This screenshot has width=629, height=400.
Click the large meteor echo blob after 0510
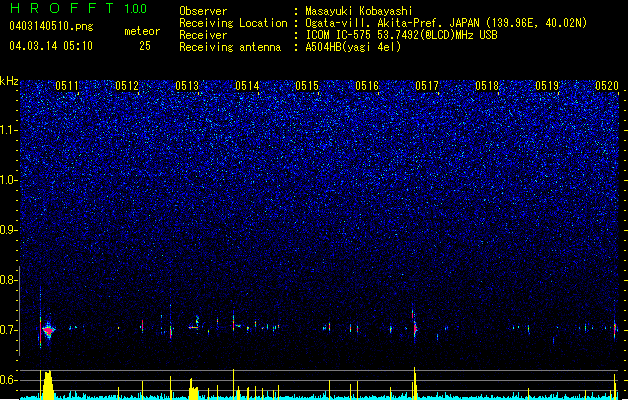coord(49,330)
